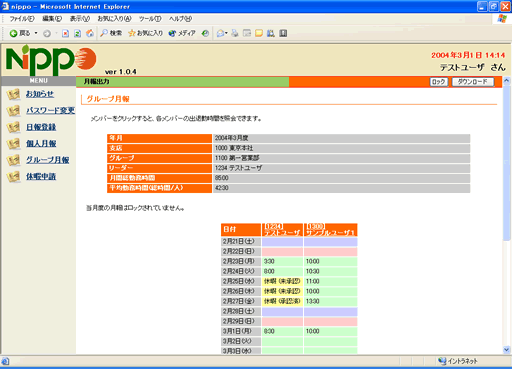Image resolution: width=512 pixels, height=369 pixels.
Task: Click the last toolbar icon on the right
Action: (x=283, y=33)
